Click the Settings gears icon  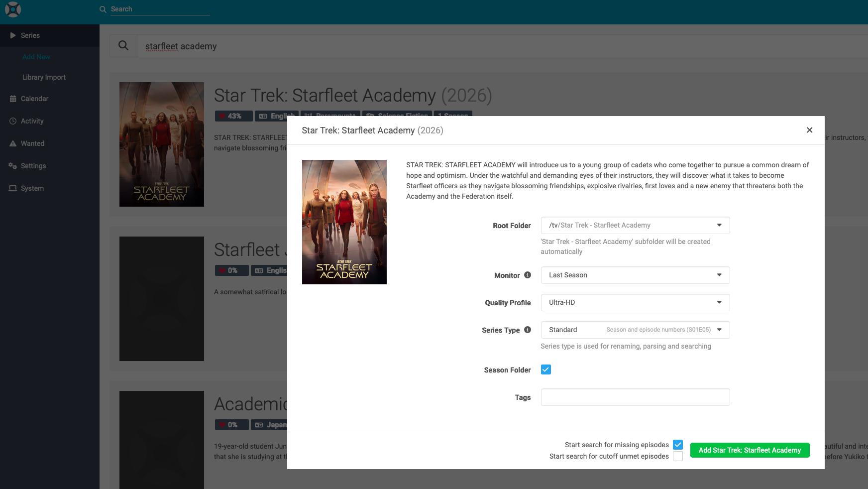click(13, 166)
